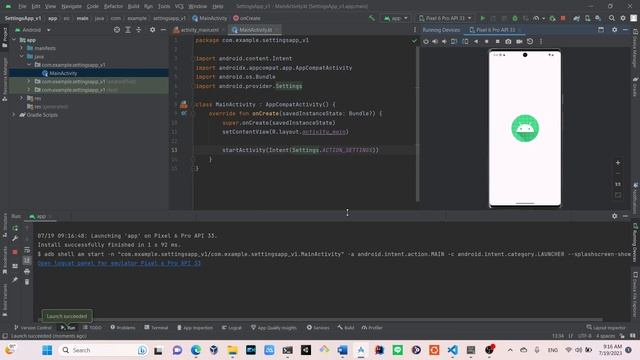Screen dimensions: 640x360
Task: Open the File menu
Action: pyautogui.click(x=22, y=6)
